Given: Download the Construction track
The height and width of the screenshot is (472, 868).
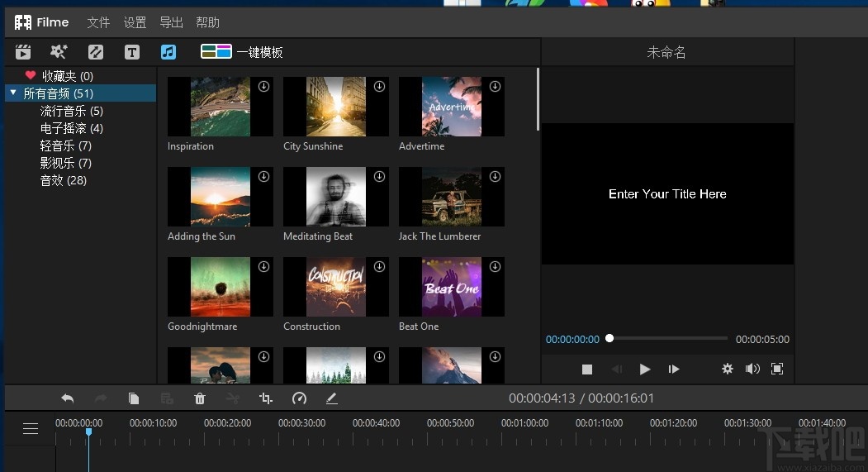Looking at the screenshot, I should coord(379,266).
